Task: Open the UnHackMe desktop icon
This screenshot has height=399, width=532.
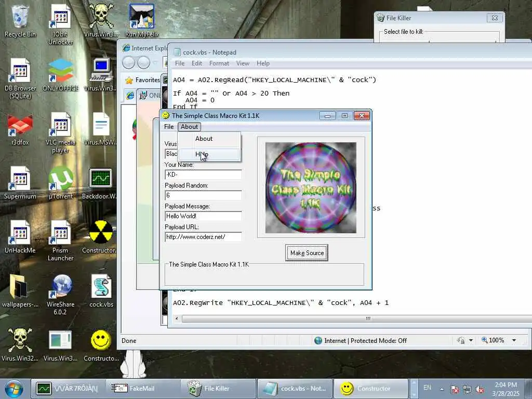Action: pos(20,237)
